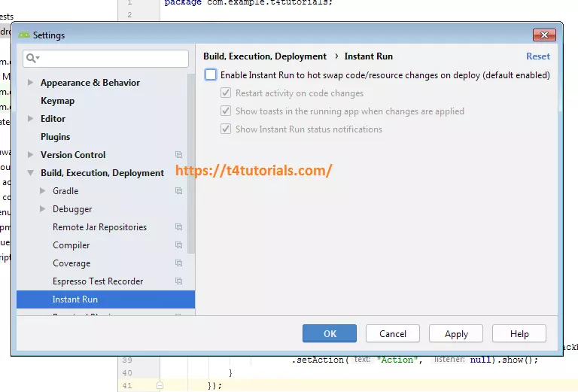The height and width of the screenshot is (392, 578).
Task: Toggle Restart activity on code changes
Action: click(x=226, y=93)
